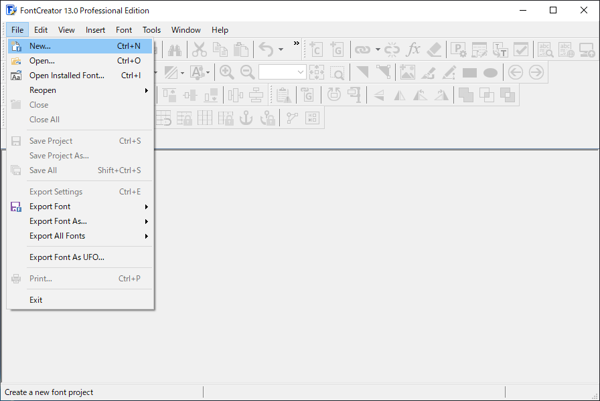Choose Open... in the File menu
Viewport: 600px width, 401px height.
80,61
